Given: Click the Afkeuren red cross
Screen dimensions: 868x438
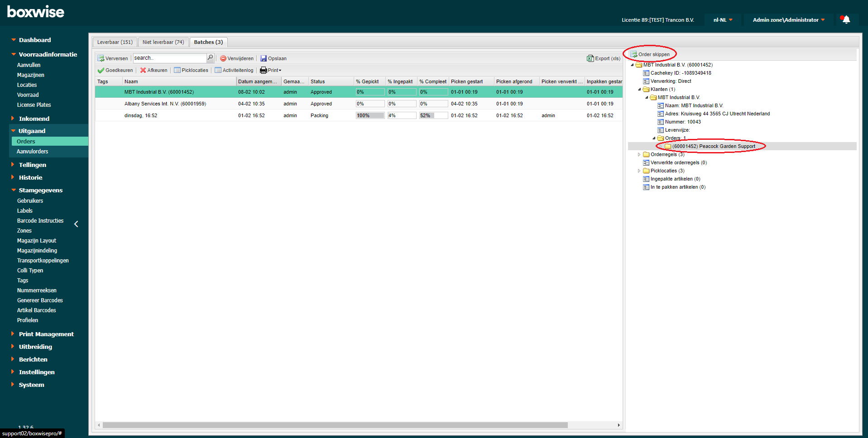Looking at the screenshot, I should (143, 70).
